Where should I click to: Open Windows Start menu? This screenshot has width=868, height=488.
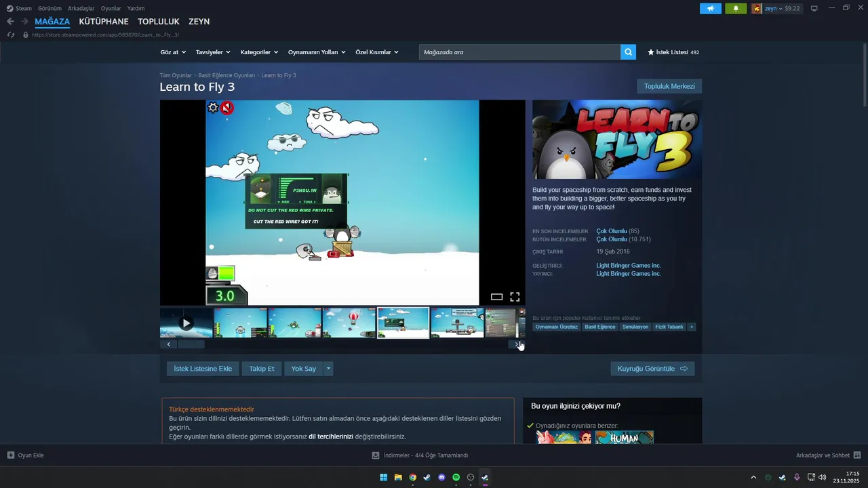click(384, 477)
